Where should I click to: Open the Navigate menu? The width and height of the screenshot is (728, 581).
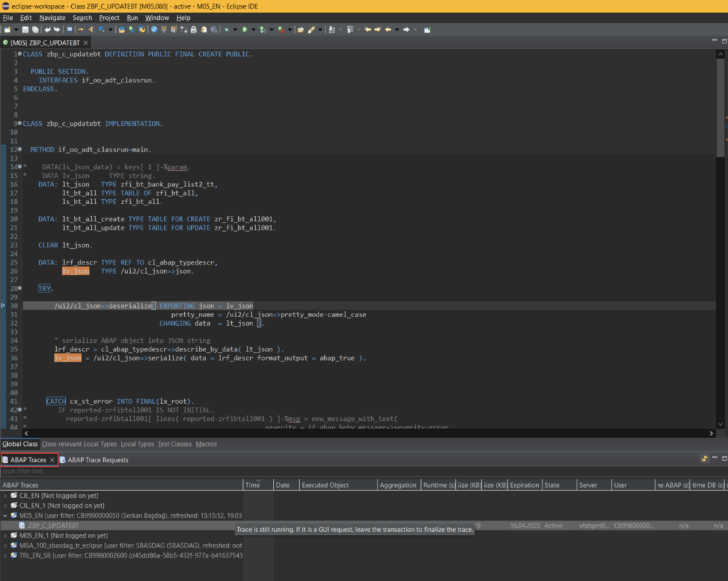point(52,17)
